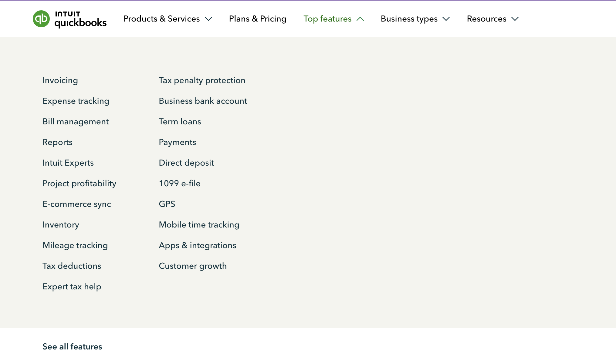Expand the Business types dropdown

pyautogui.click(x=415, y=19)
